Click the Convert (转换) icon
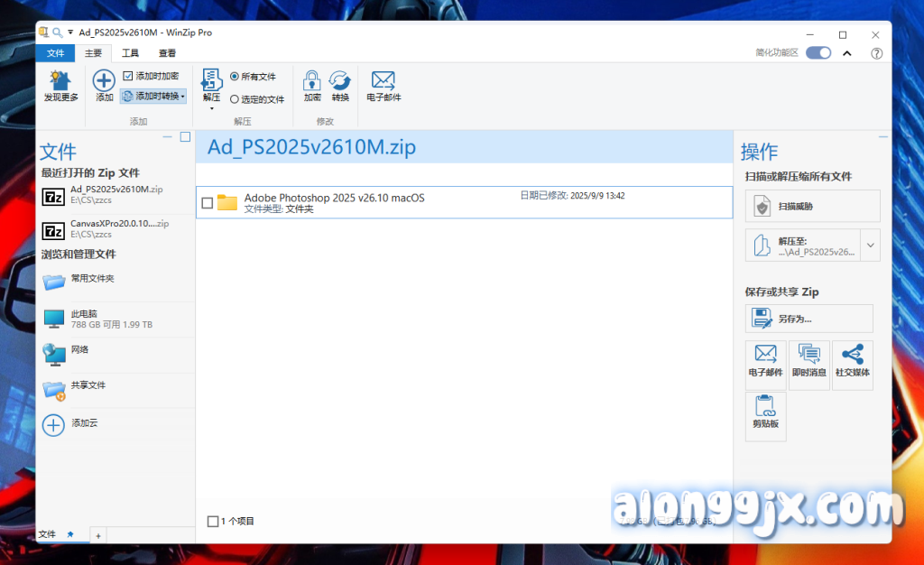The image size is (924, 565). [340, 81]
